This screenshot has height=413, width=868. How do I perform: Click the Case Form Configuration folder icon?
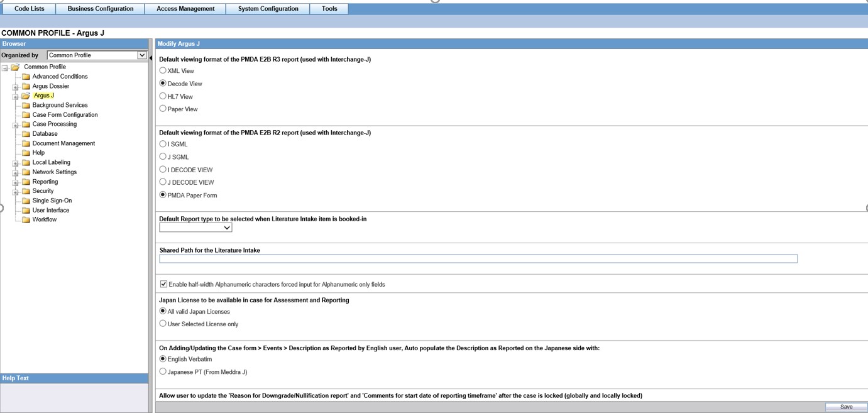26,115
